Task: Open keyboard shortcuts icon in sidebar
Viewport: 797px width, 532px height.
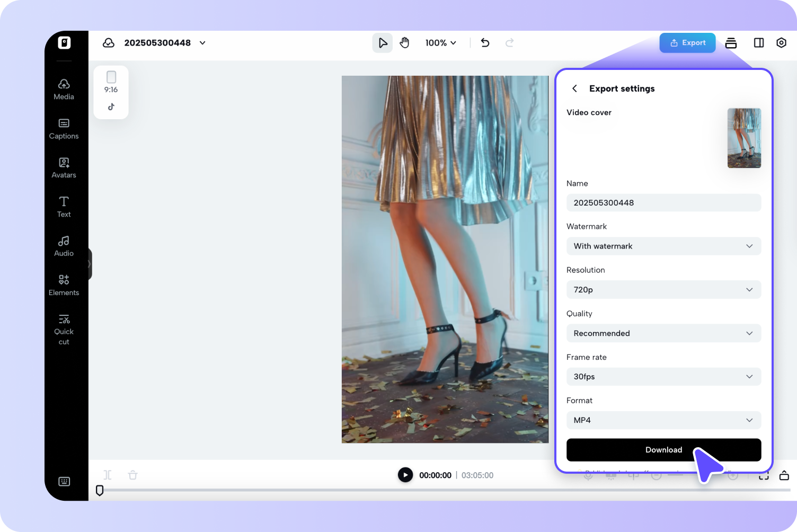Action: [x=64, y=481]
